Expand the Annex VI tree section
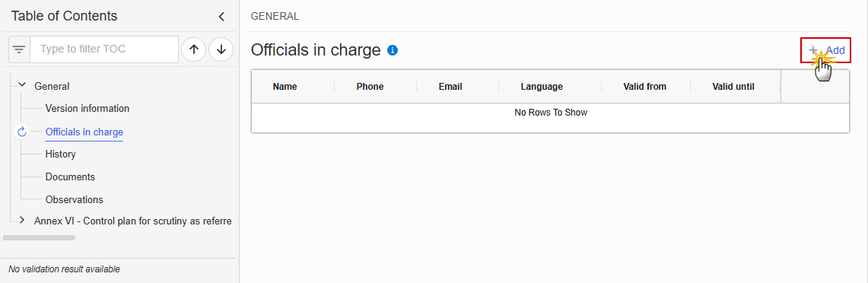This screenshot has width=868, height=283. click(x=22, y=221)
